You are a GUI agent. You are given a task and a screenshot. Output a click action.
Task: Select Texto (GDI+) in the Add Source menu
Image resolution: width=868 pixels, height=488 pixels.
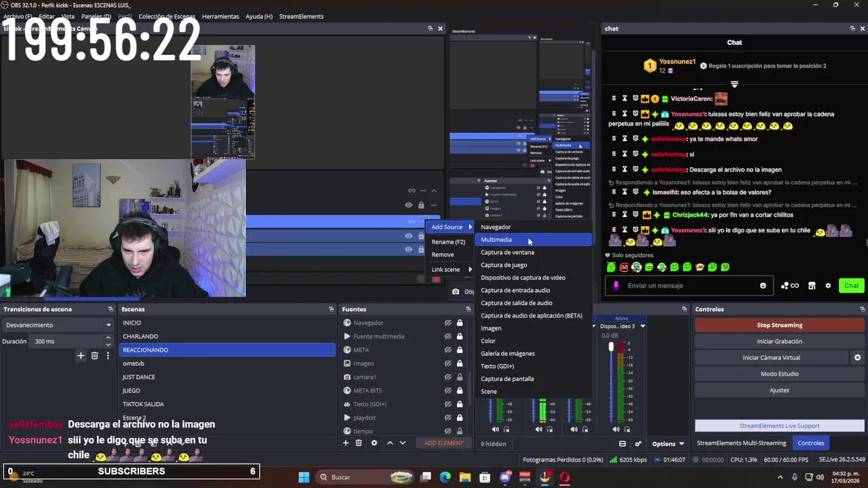coord(535,366)
